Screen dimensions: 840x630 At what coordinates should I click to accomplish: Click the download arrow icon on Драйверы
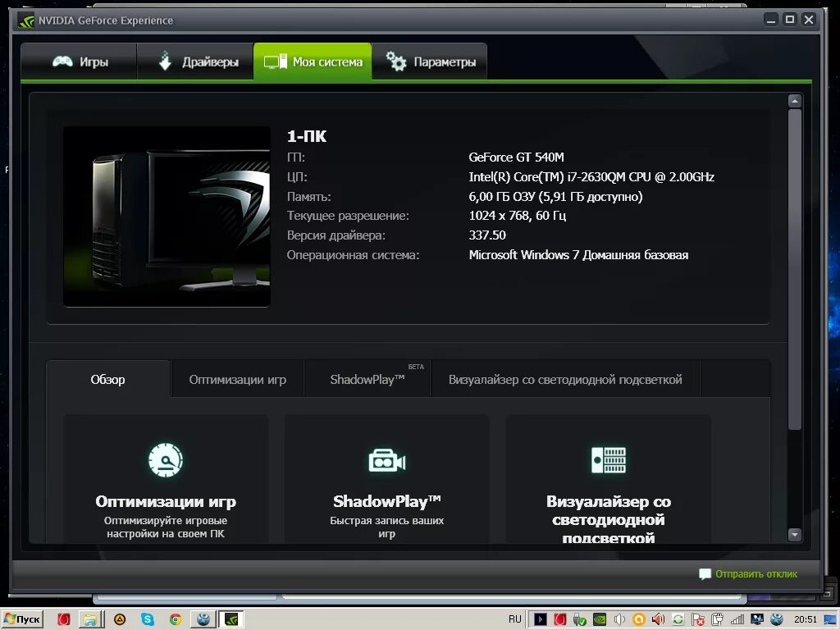coord(165,61)
